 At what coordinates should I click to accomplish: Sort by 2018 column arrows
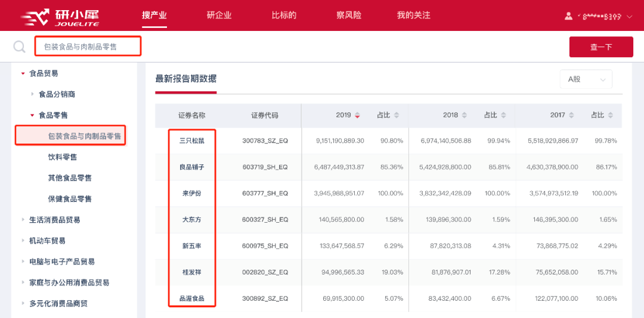point(465,116)
